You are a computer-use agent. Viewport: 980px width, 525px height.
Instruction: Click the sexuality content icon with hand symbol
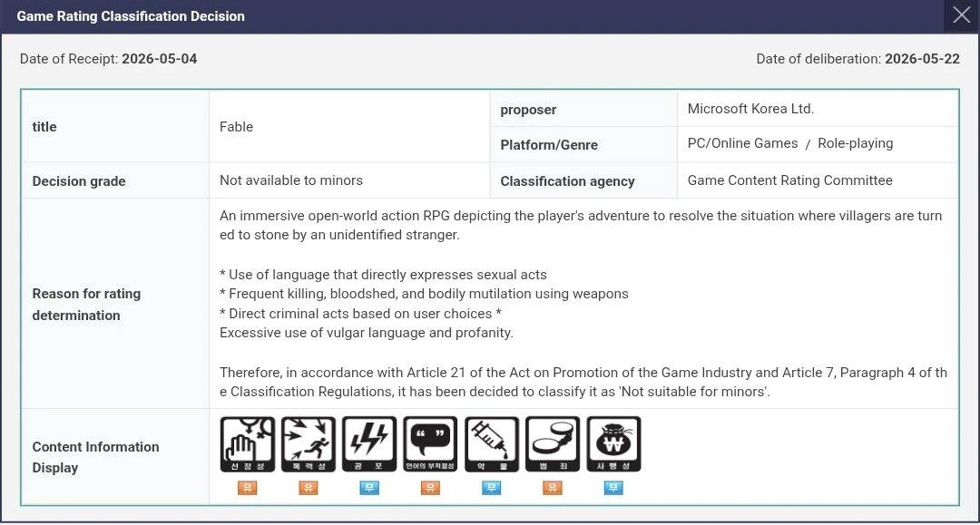[x=248, y=444]
